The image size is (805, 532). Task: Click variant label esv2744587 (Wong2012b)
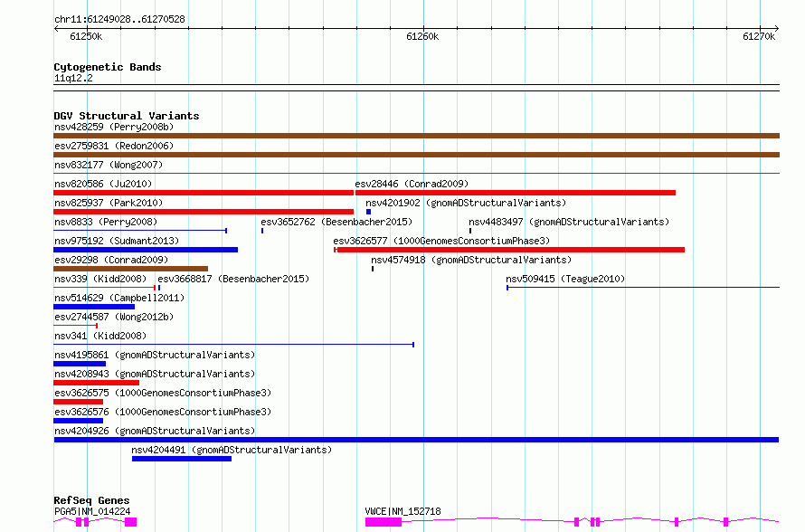click(114, 317)
